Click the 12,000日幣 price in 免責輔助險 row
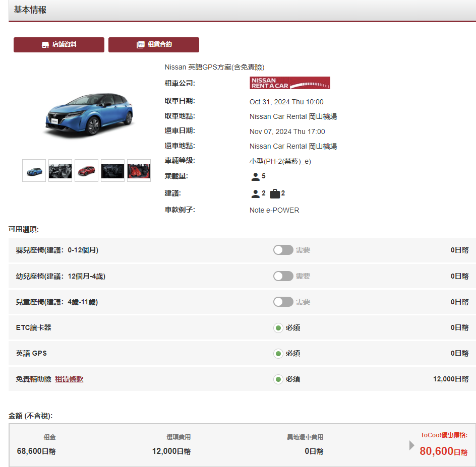 click(451, 379)
